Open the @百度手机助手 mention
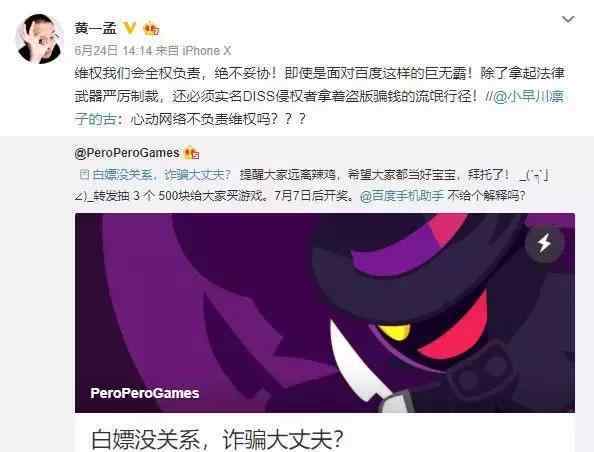The height and width of the screenshot is (452, 594). pos(402,196)
